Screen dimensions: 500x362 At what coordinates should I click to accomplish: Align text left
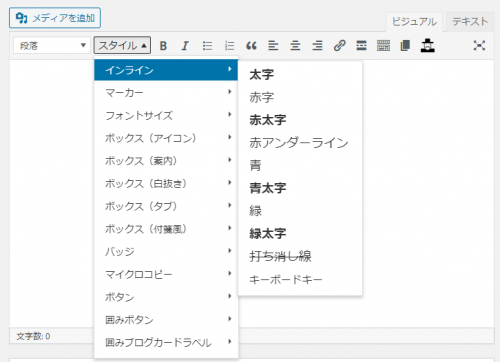click(x=273, y=45)
